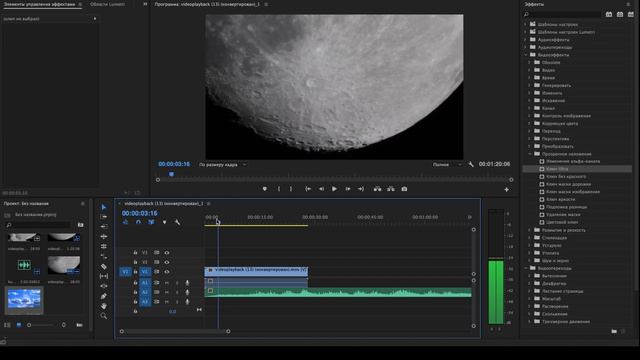Switch to Области Lumetri tab
The image size is (640, 360).
click(x=107, y=4)
